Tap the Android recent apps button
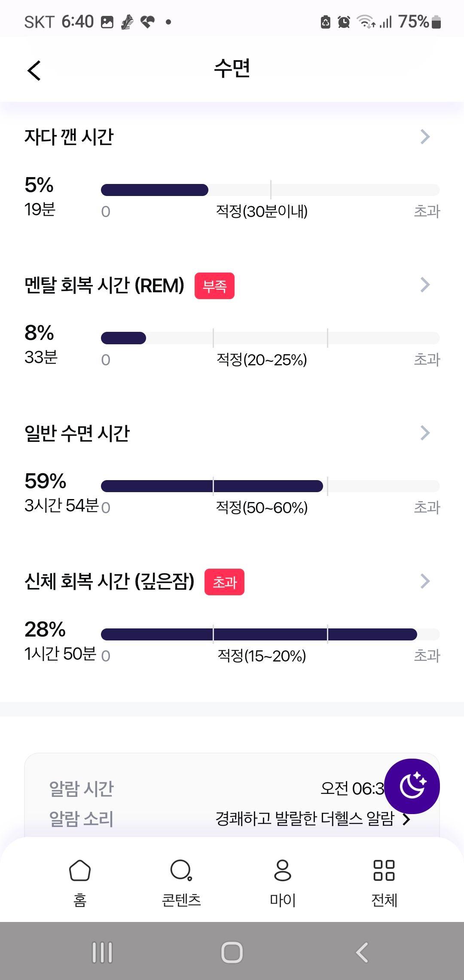 click(x=102, y=952)
